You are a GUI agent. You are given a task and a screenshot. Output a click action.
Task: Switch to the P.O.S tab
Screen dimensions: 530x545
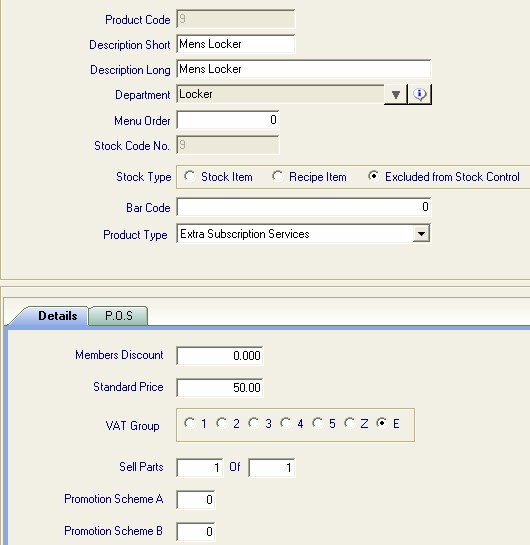(119, 316)
